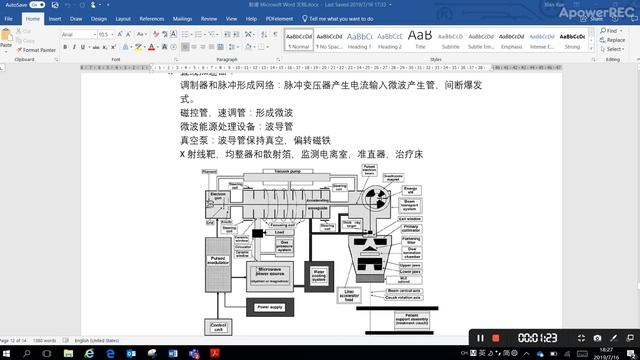Viewport: 640px width, 360px height.
Task: Click the Replace button
Action: pos(612,40)
